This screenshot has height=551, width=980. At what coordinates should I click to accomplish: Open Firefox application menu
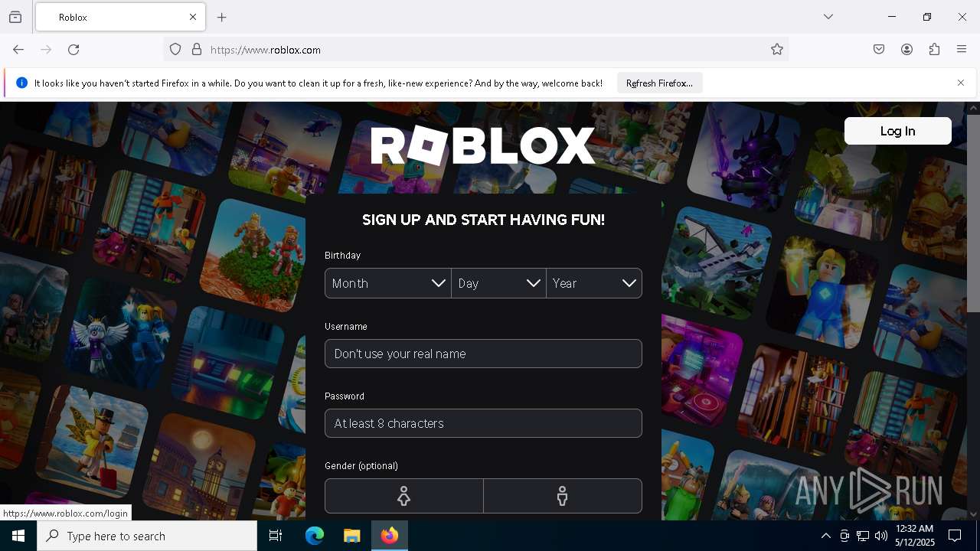pyautogui.click(x=962, y=50)
